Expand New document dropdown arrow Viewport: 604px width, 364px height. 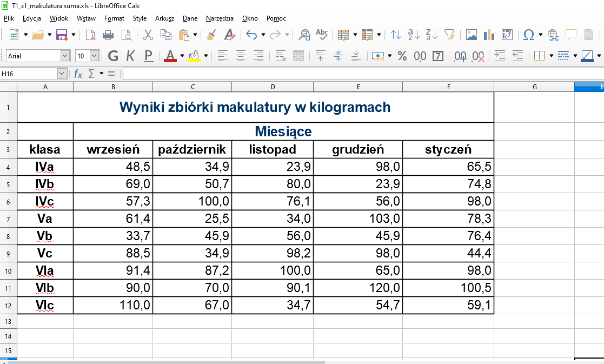click(26, 35)
